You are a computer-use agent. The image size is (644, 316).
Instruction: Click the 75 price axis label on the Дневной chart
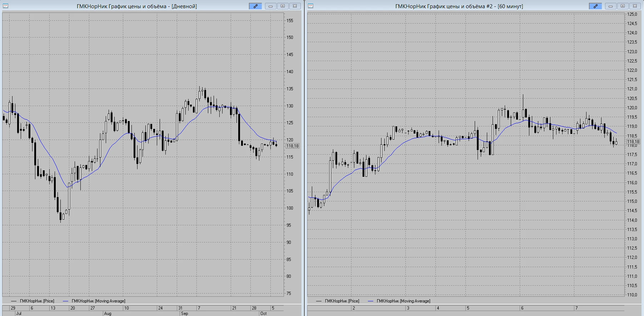coord(289,294)
